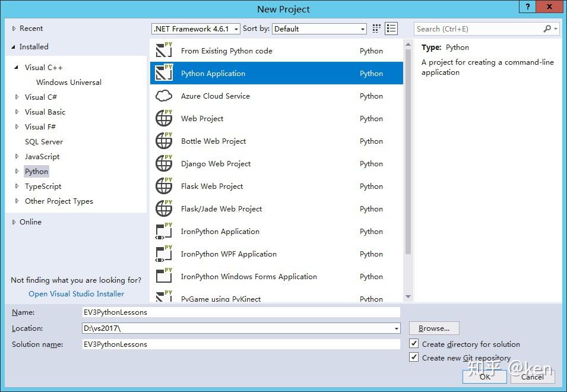This screenshot has width=567, height=392.
Task: Click the Location path field
Action: [237, 328]
